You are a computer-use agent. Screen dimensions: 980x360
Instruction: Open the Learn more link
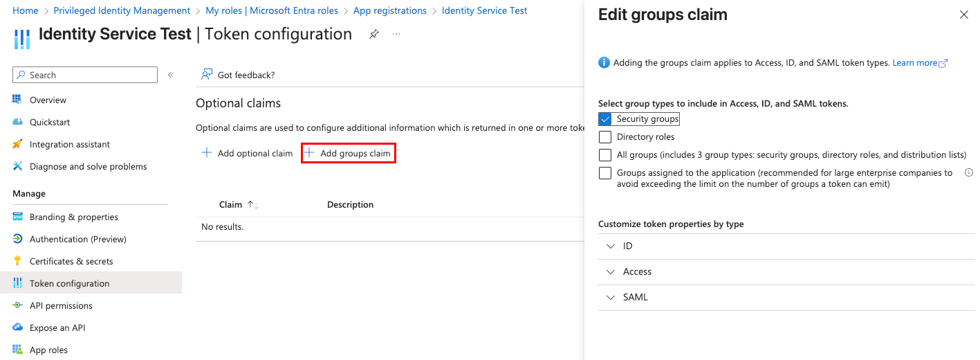(x=920, y=63)
